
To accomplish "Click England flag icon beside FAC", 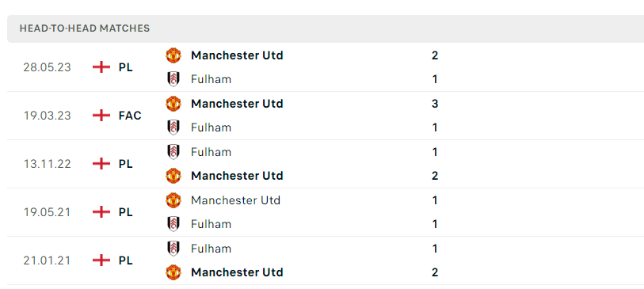I will (101, 116).
